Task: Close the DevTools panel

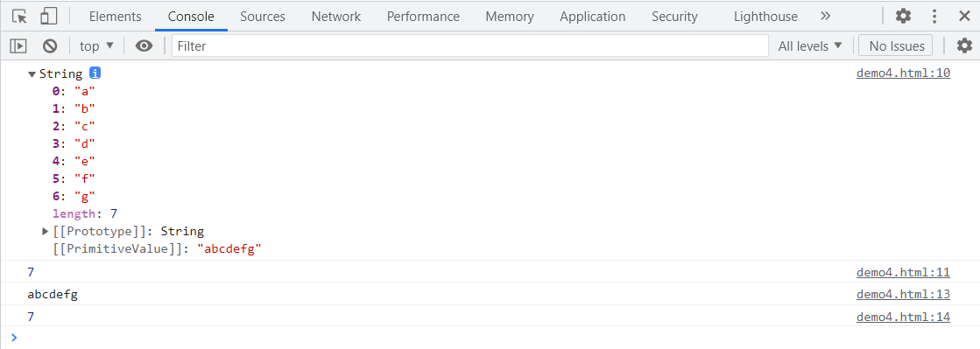Action: 964,17
